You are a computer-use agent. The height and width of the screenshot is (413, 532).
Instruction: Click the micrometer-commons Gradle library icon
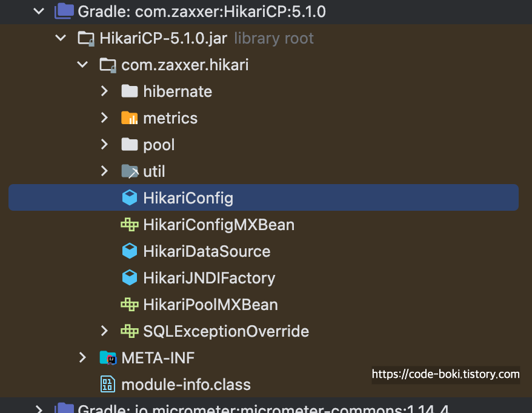pyautogui.click(x=64, y=408)
